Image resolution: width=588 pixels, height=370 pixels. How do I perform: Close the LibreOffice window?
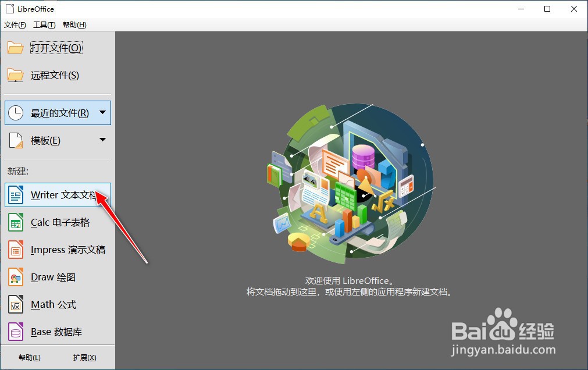(x=573, y=9)
